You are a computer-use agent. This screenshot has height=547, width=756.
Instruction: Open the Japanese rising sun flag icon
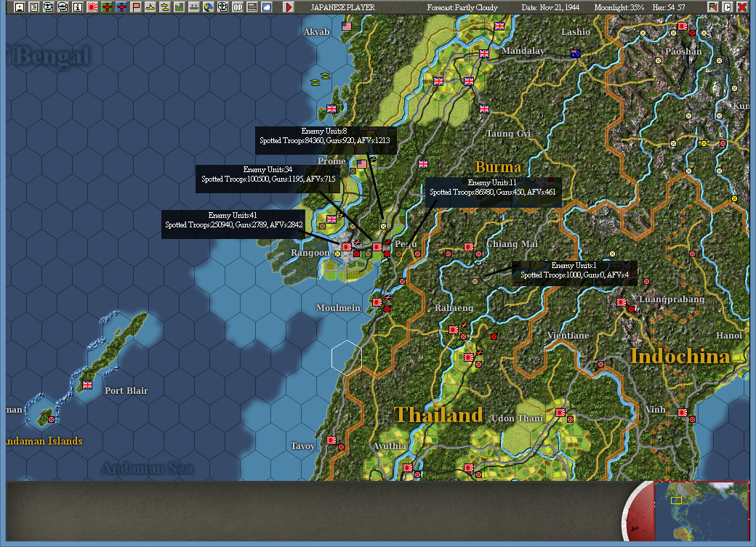tap(92, 7)
